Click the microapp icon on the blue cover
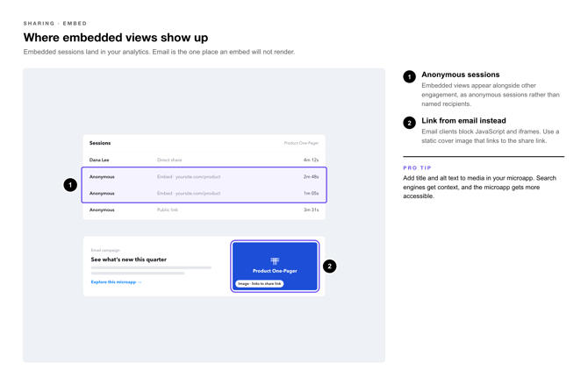588x377 pixels. (275, 260)
